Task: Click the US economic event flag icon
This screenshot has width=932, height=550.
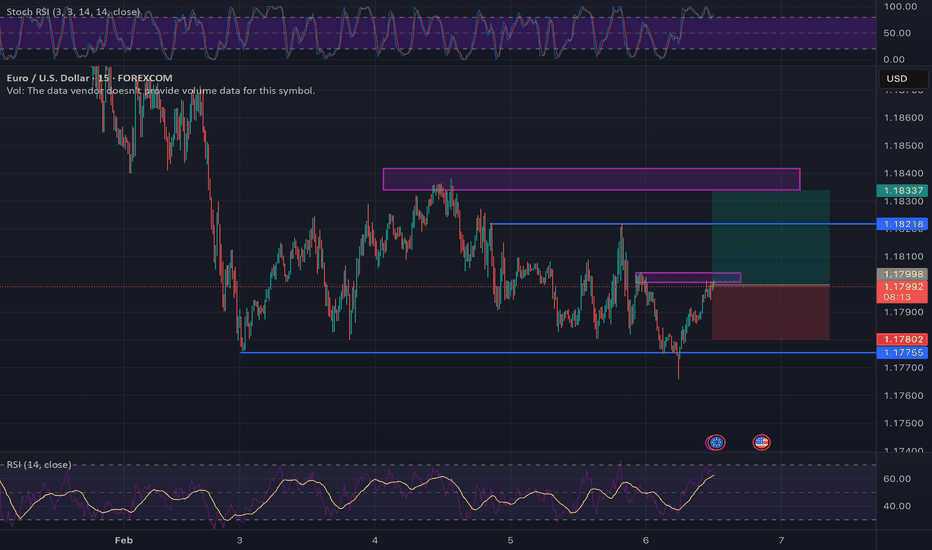Action: pyautogui.click(x=761, y=442)
